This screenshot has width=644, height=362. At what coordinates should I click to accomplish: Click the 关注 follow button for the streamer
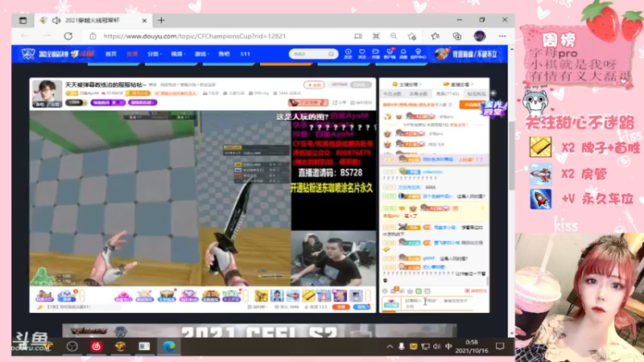tap(314, 85)
